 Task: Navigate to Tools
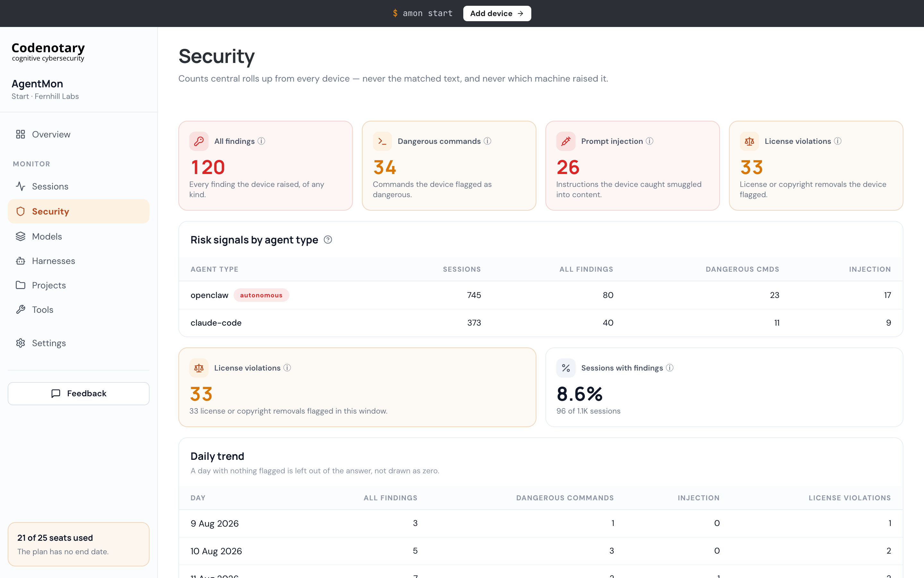point(79,310)
